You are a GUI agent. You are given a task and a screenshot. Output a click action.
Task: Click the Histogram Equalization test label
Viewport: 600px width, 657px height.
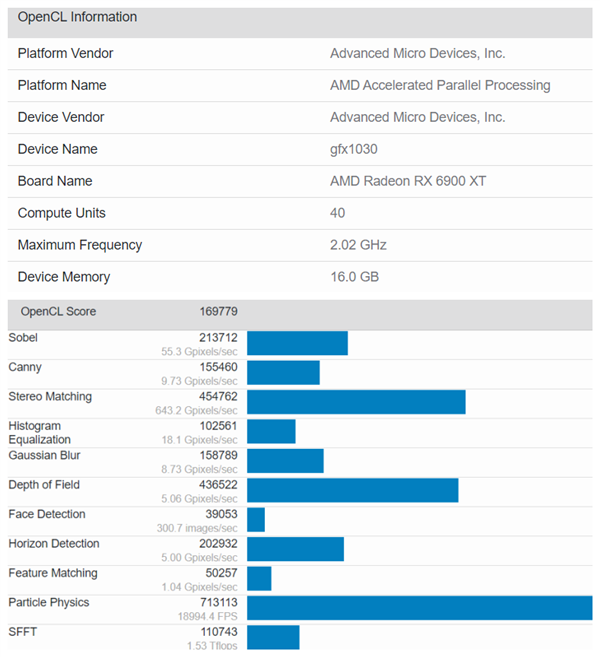40,432
